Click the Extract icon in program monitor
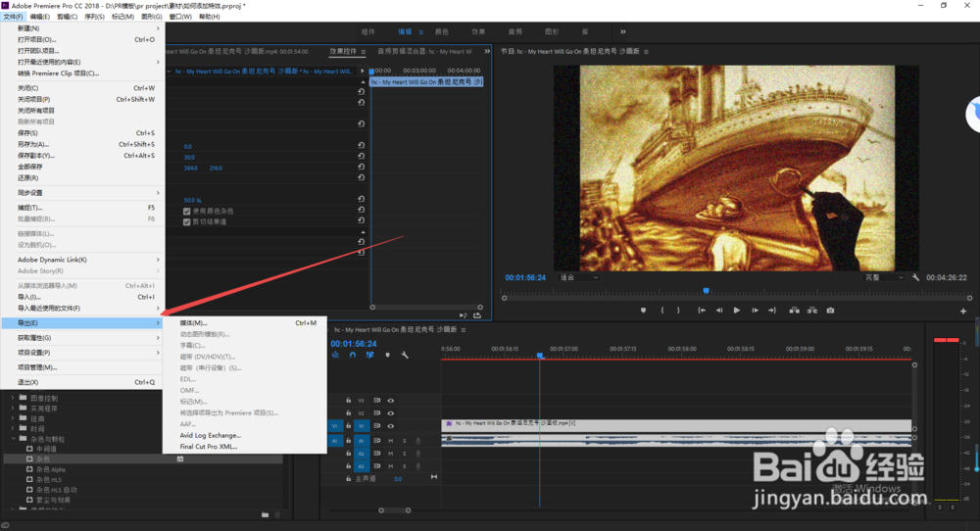Image resolution: width=980 pixels, height=531 pixels. pos(811,311)
